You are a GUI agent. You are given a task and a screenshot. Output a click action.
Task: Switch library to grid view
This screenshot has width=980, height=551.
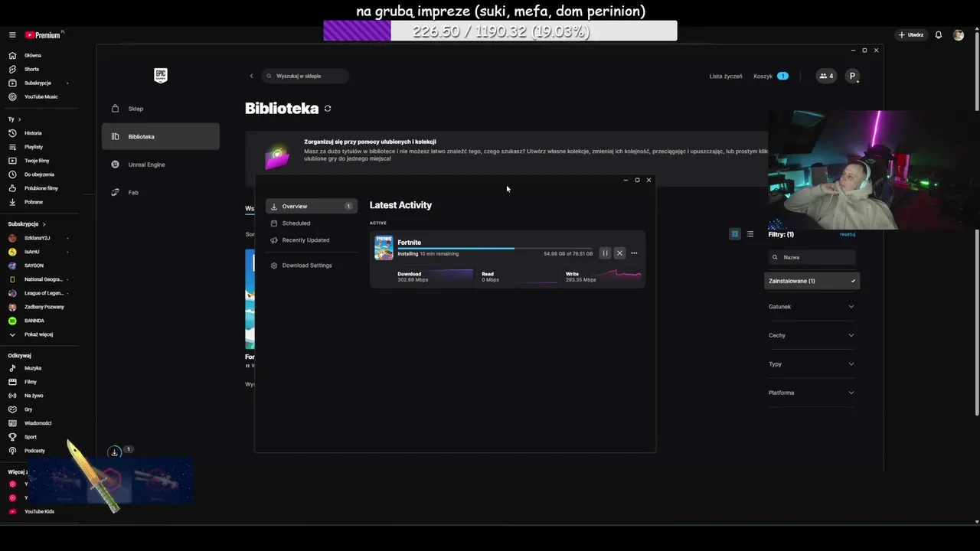pyautogui.click(x=735, y=234)
